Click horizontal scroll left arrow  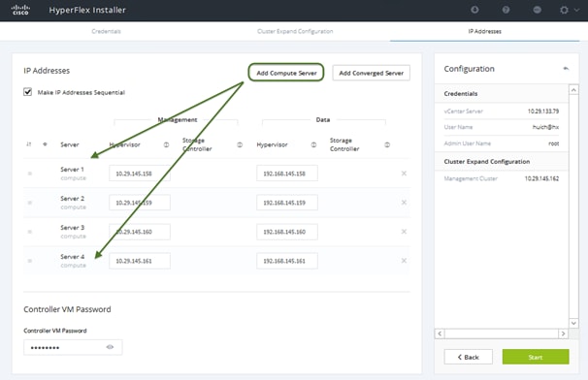(x=440, y=333)
